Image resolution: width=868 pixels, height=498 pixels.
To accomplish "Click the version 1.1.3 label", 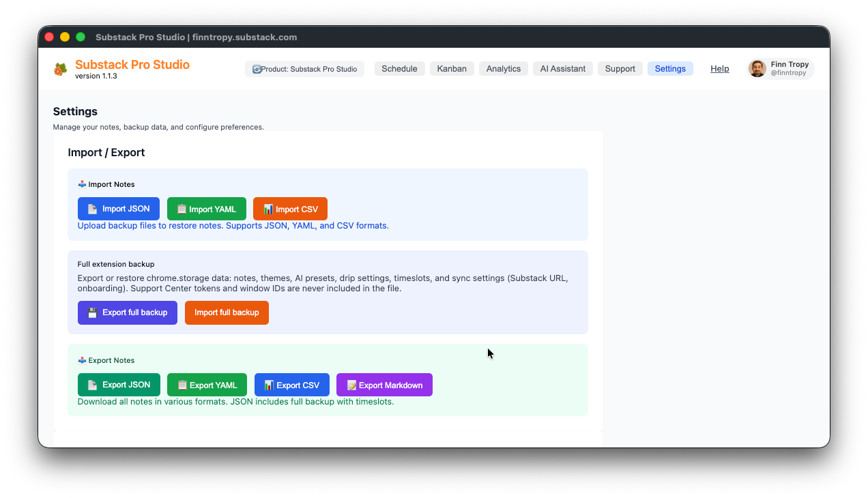I will point(96,76).
